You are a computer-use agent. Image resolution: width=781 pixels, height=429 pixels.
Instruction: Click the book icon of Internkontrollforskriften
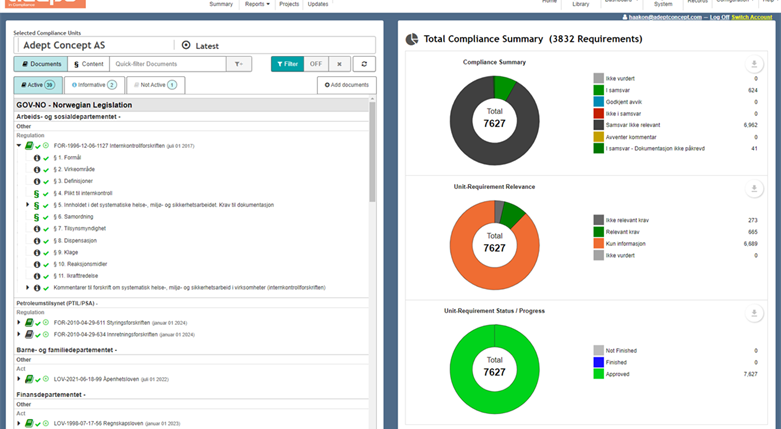(x=29, y=145)
